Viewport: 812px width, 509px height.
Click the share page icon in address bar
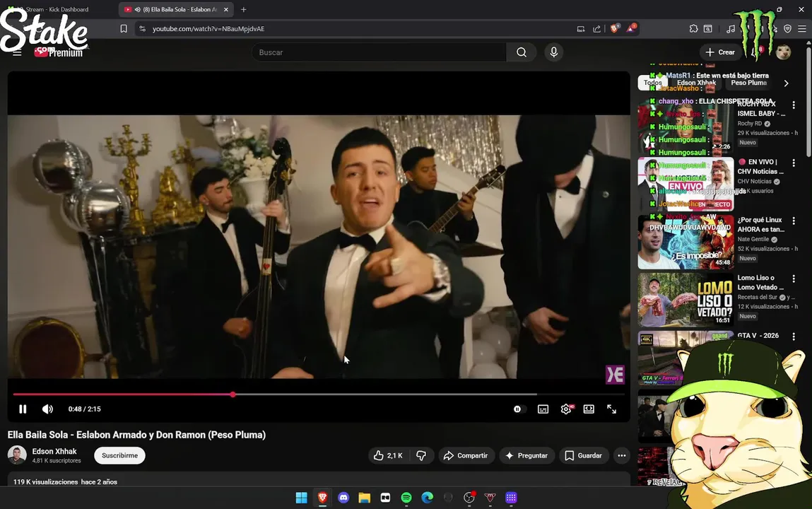tap(596, 29)
